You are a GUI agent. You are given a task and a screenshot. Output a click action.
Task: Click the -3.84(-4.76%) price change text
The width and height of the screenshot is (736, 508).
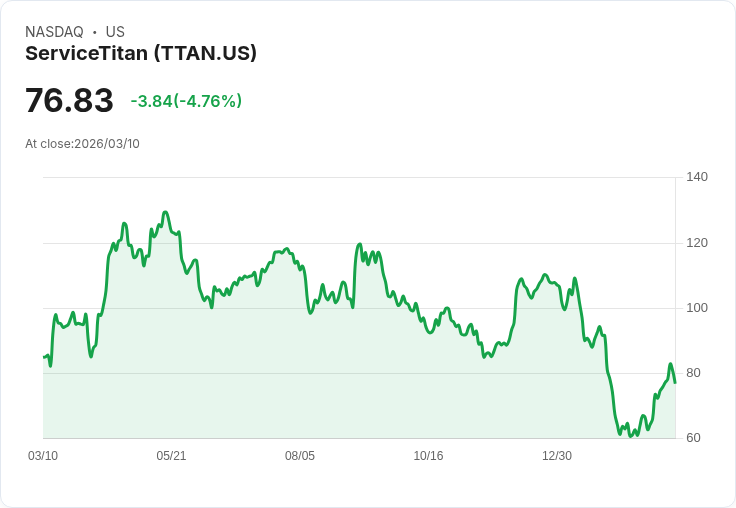(x=186, y=101)
